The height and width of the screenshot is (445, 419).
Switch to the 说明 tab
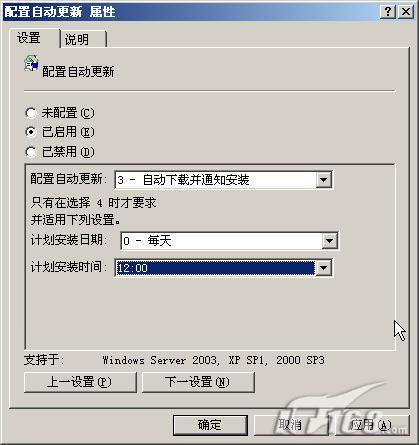pos(83,40)
